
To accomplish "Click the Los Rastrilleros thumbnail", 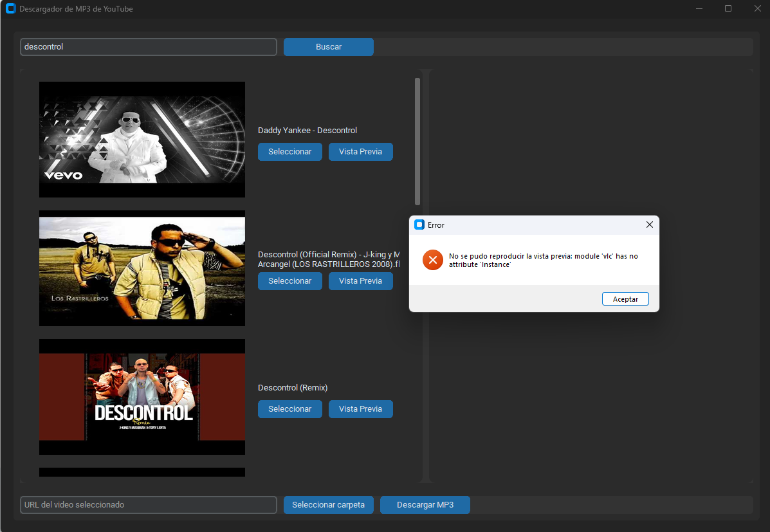I will point(142,268).
